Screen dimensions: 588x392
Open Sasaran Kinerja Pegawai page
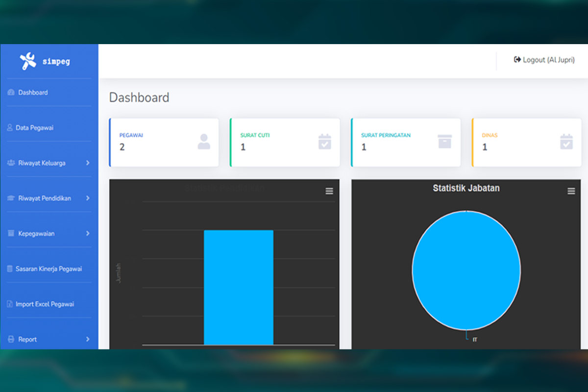click(x=48, y=269)
